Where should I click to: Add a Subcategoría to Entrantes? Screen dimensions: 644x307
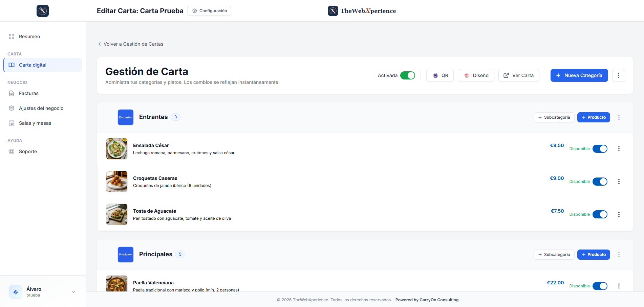554,117
